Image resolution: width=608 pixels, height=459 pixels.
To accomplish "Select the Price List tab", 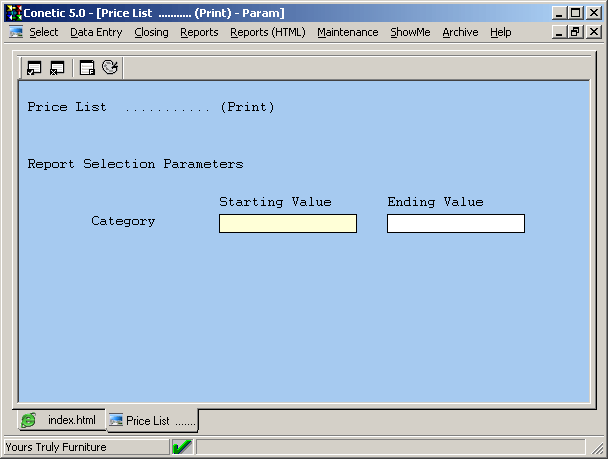I will click(150, 421).
